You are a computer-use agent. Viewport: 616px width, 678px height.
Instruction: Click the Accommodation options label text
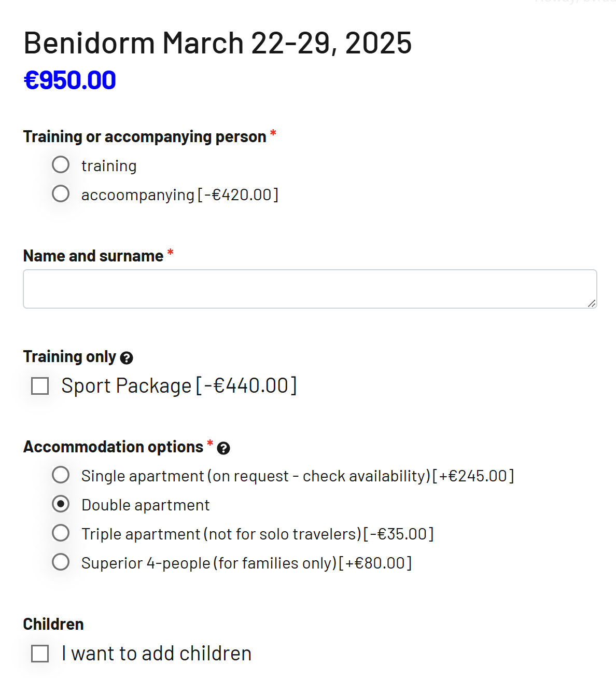tap(113, 447)
